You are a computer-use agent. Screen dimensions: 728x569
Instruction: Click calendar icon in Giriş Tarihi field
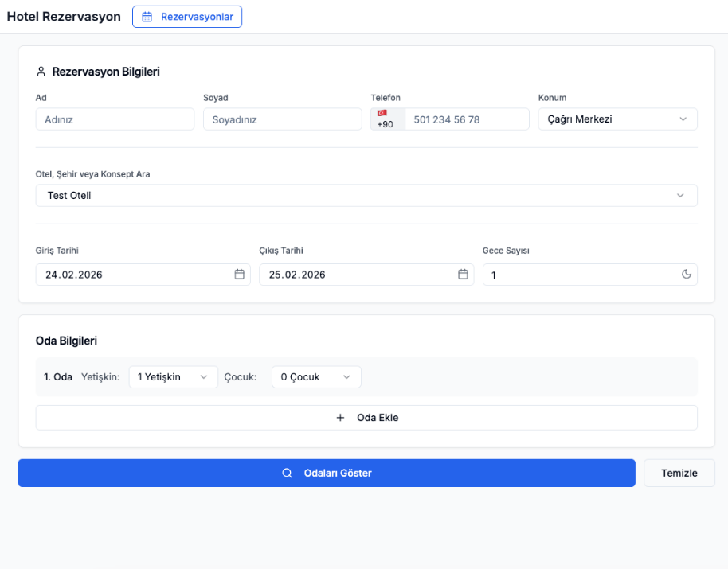pyautogui.click(x=239, y=275)
